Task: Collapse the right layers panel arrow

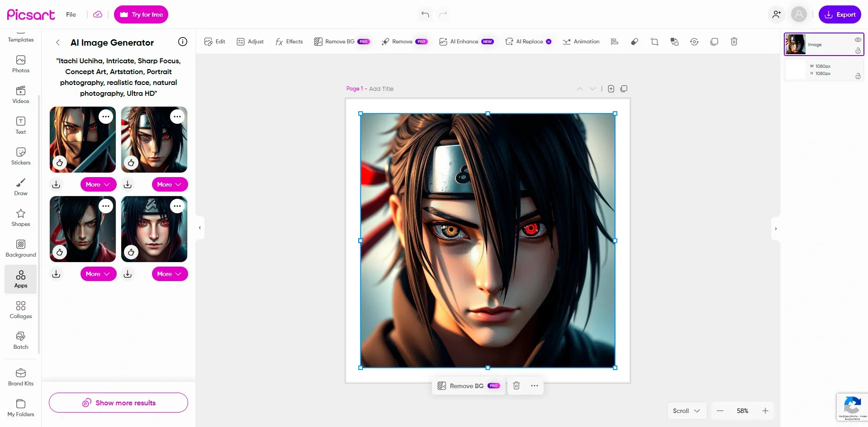Action: 776,229
